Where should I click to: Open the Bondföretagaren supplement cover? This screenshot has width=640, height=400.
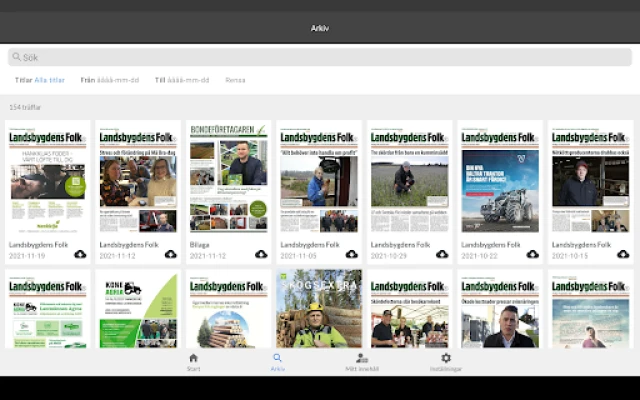coord(229,178)
